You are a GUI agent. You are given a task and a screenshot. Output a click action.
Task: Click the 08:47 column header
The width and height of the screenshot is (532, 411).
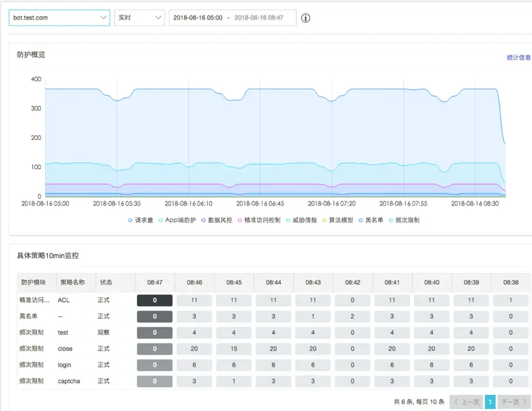(154, 282)
